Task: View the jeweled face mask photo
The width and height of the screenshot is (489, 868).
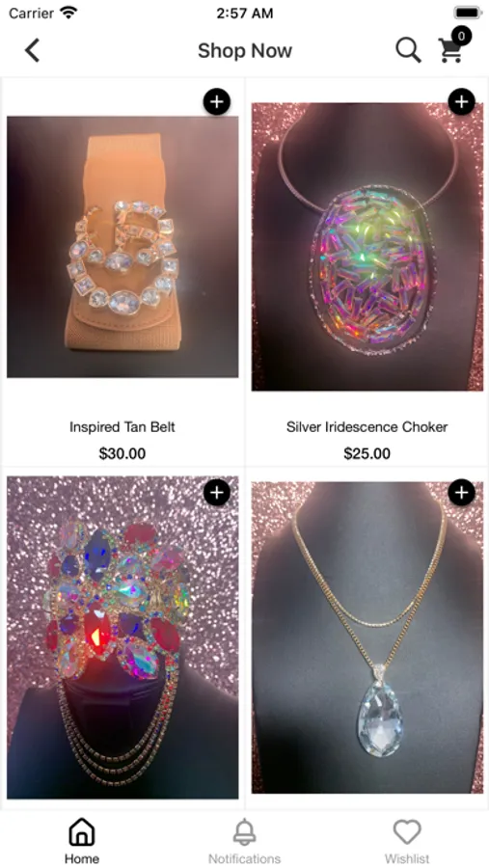Action: click(x=122, y=637)
